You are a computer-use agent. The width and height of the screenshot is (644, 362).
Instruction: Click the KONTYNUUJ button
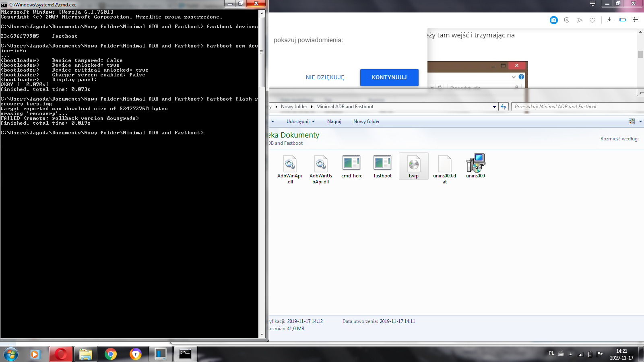click(x=389, y=77)
